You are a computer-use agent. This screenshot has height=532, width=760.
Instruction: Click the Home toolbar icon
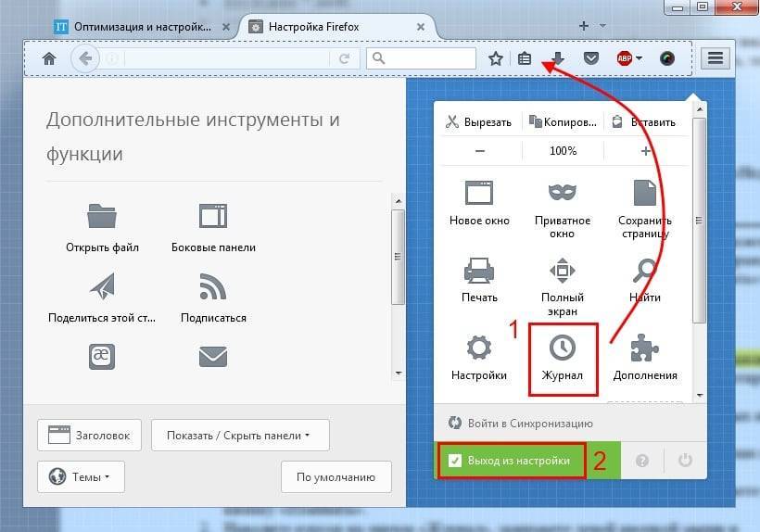(x=49, y=58)
